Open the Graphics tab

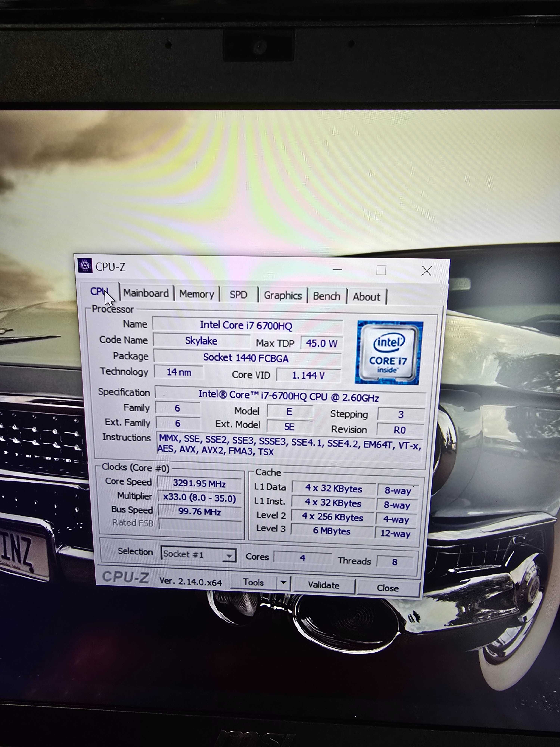(x=283, y=295)
